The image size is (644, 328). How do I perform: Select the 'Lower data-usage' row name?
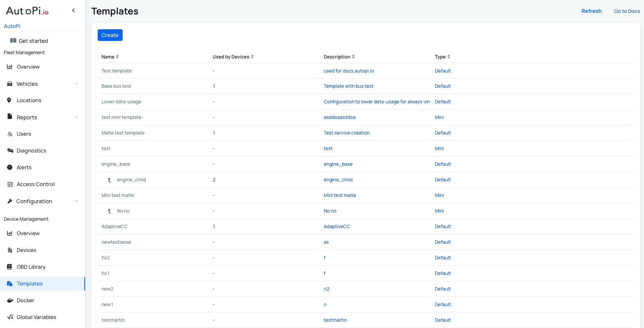point(121,102)
